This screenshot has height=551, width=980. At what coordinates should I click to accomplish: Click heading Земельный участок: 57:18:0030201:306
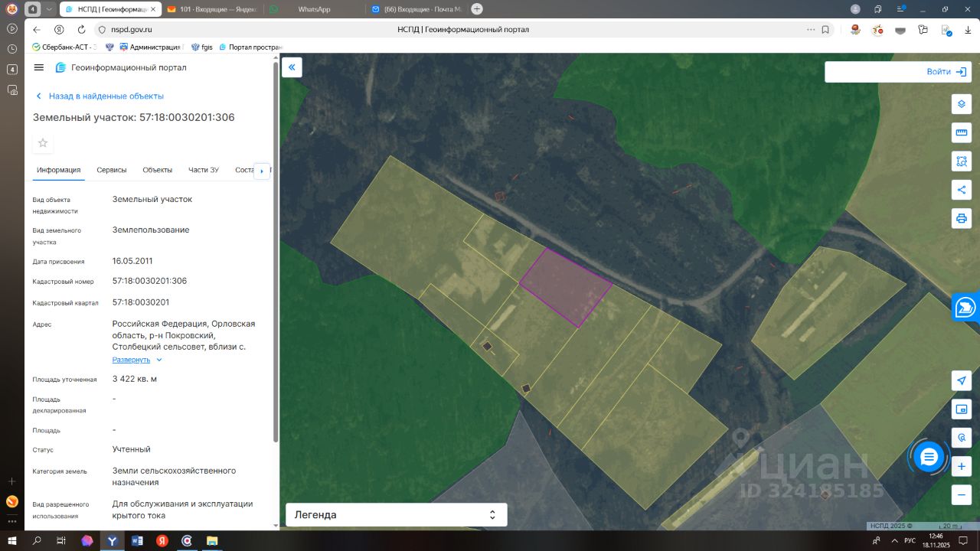[134, 117]
